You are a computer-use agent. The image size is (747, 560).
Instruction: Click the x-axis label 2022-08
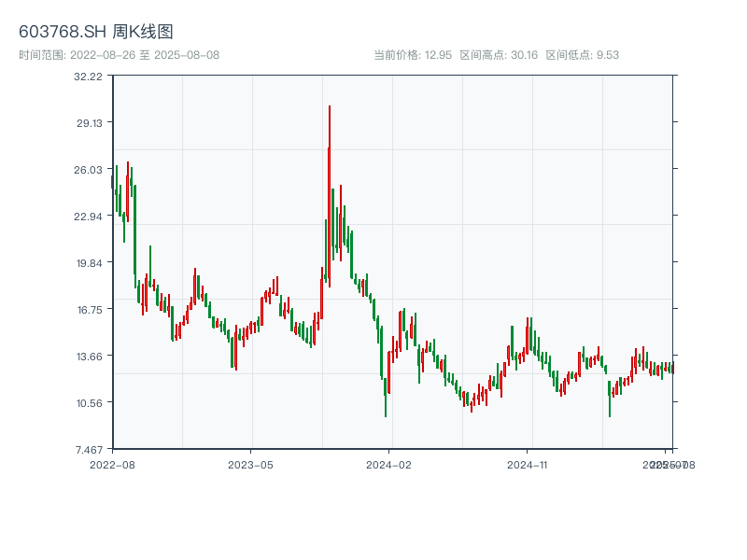click(x=112, y=465)
